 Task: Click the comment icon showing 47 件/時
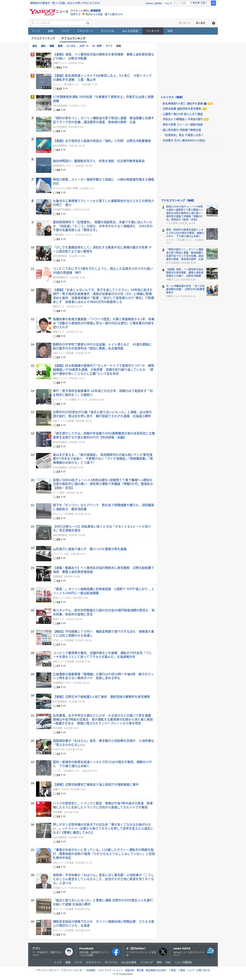pos(54,150)
